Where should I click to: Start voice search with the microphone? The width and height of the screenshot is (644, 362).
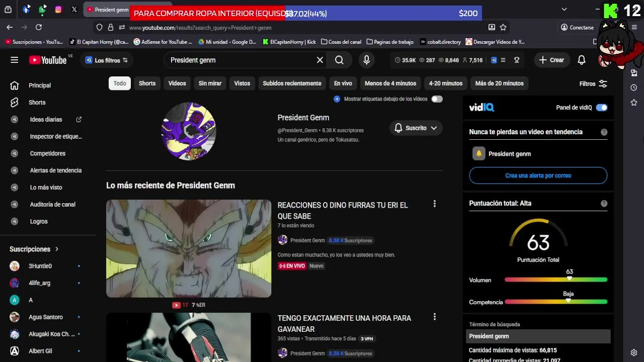pos(366,60)
